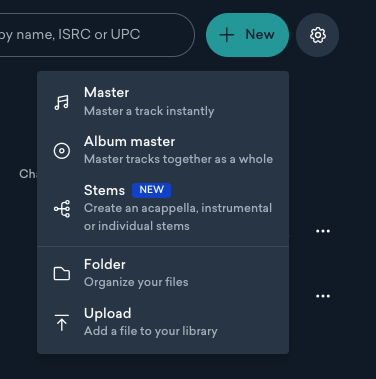Click the plus icon in New button
Viewport: 376px width, 379px height.
pos(227,35)
